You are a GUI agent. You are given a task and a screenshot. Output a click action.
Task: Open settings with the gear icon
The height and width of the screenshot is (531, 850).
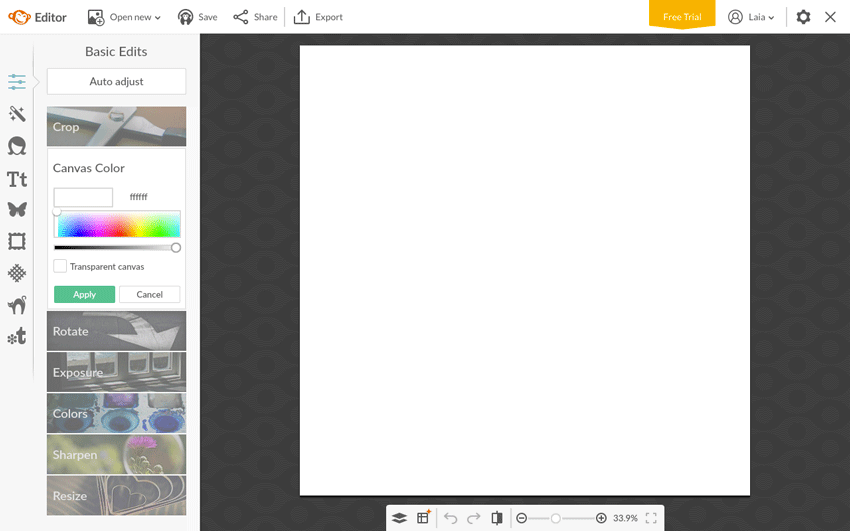coord(803,17)
